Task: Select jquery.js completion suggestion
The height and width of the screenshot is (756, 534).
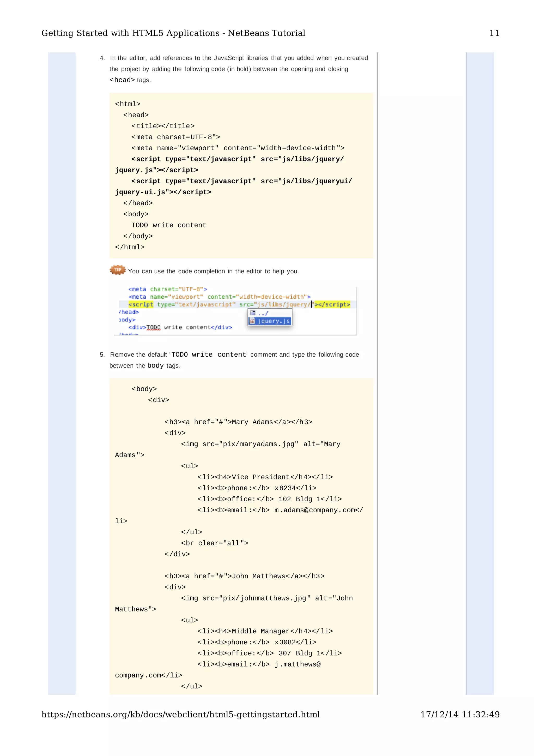Action: coord(274,321)
